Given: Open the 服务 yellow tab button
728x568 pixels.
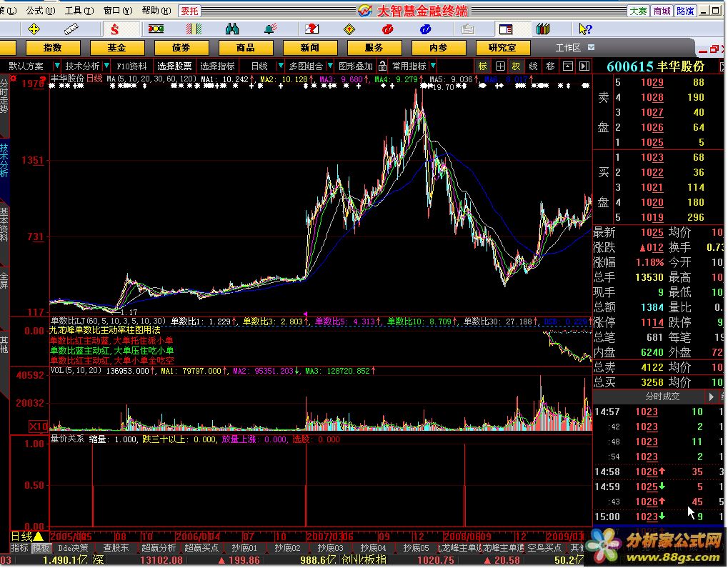Looking at the screenshot, I should coord(374,47).
